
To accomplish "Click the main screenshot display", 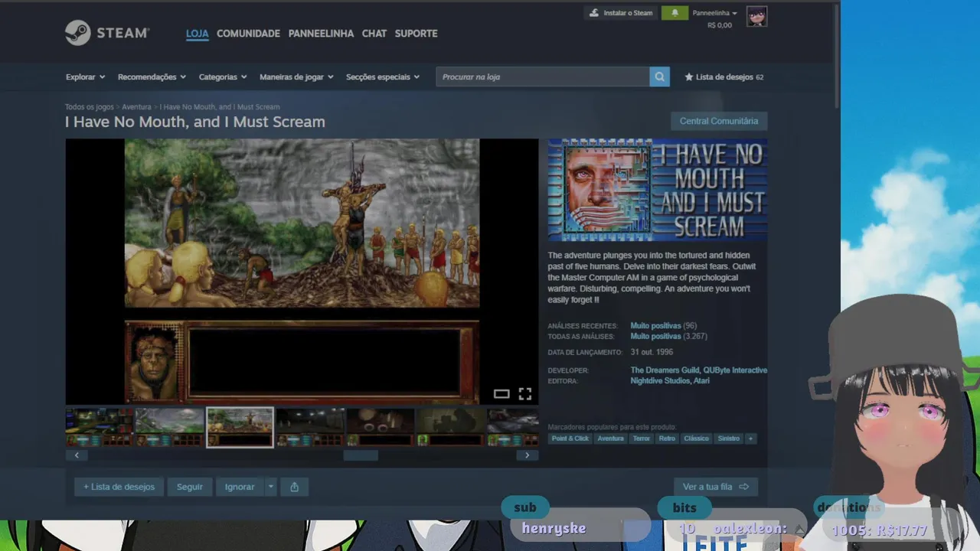I will tap(302, 271).
